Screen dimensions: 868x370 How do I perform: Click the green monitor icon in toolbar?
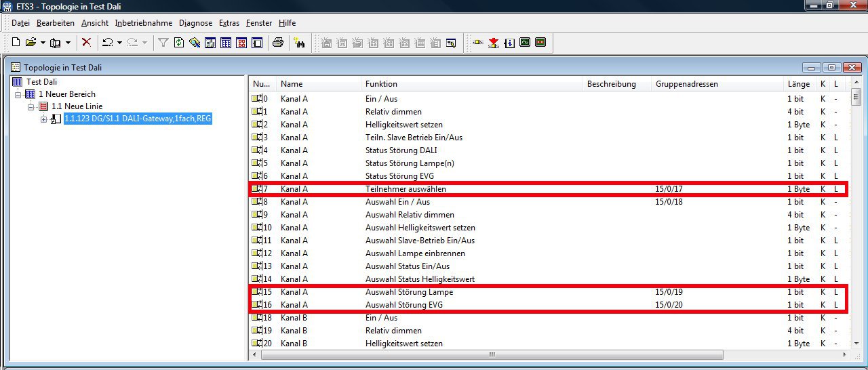coord(525,43)
